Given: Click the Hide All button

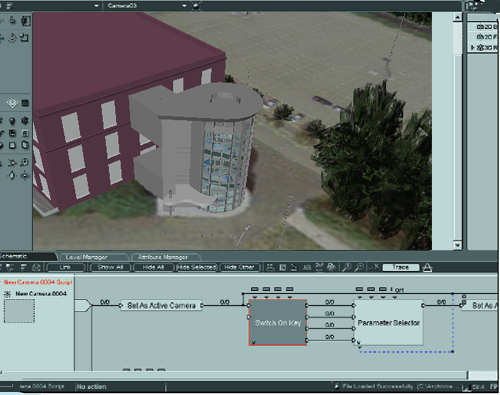Looking at the screenshot, I should 153,267.
